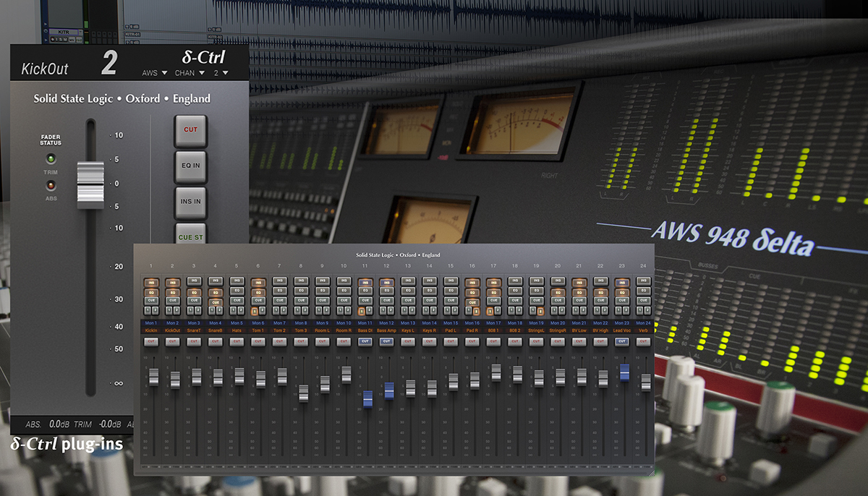
Task: Toggle the lit CUE on Pad R channel
Action: coord(472,302)
